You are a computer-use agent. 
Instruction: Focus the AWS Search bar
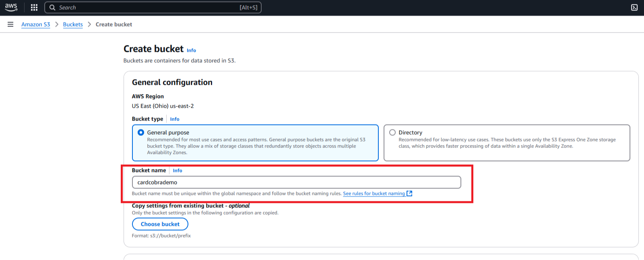[153, 7]
